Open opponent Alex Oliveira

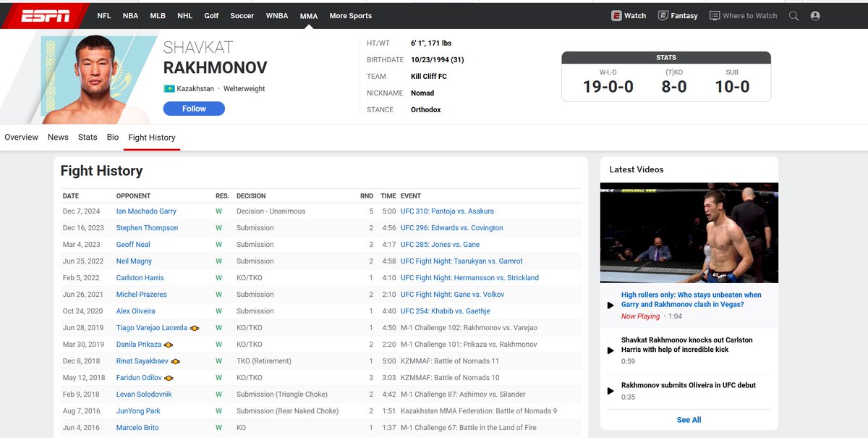point(136,311)
